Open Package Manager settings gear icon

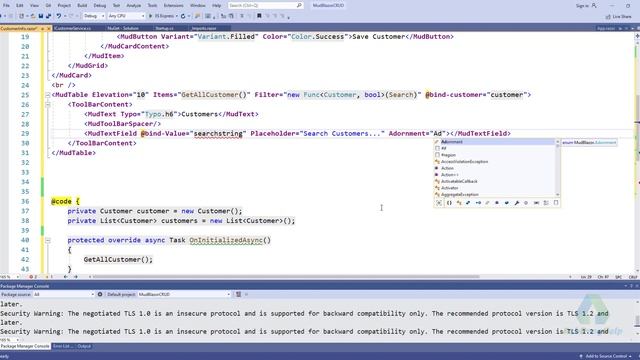(100, 294)
